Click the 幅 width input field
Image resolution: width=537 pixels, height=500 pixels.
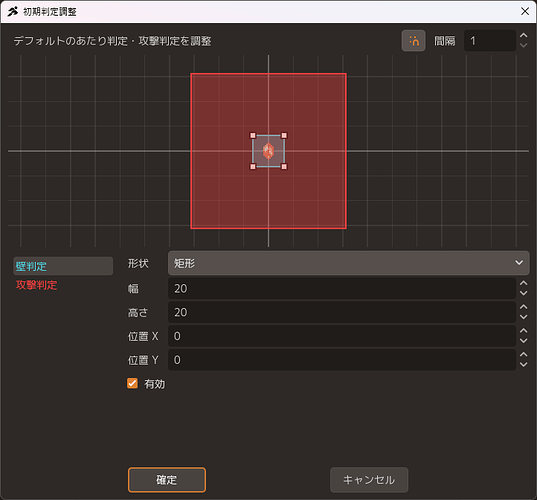(x=342, y=288)
